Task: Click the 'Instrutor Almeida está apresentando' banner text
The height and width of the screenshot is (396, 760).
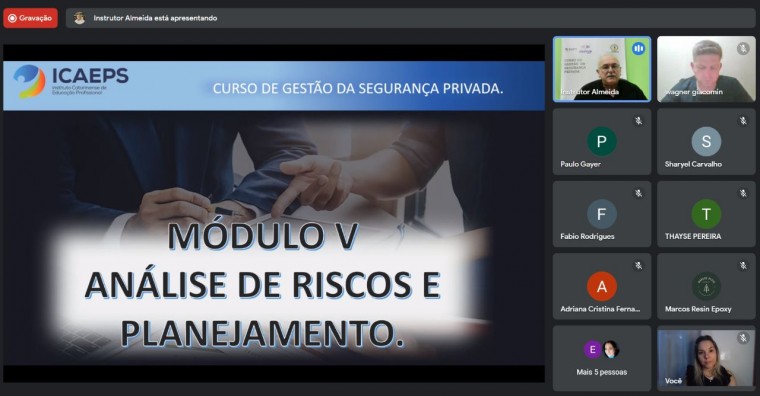Action: coord(155,18)
